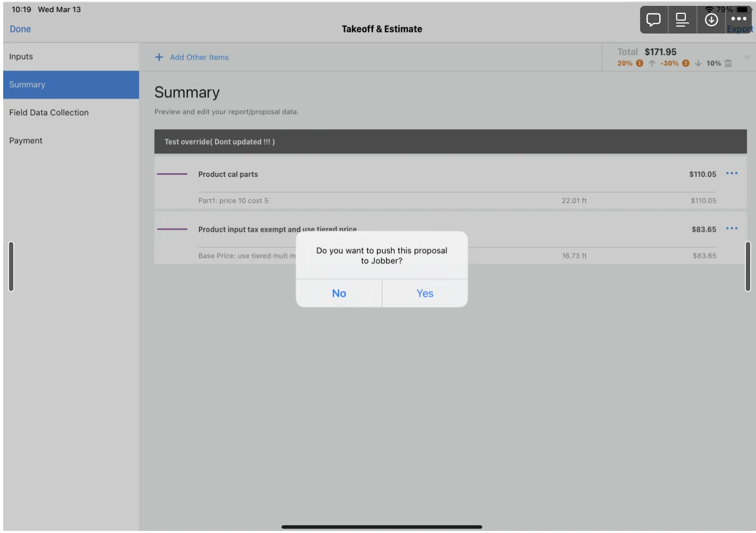Click the down arrow icon in totals
Image resolution: width=756 pixels, height=533 pixels.
click(x=698, y=63)
